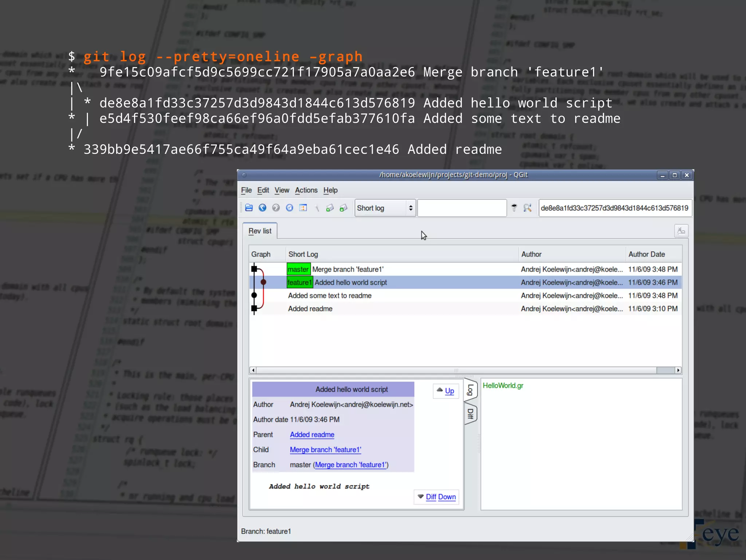Click the close tab icon beside Rev list

[681, 231]
